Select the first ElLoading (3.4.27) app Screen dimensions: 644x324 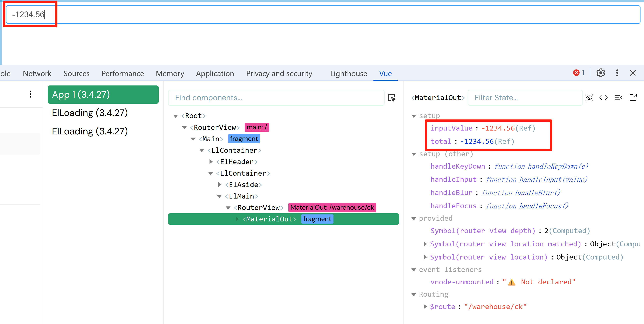[90, 113]
